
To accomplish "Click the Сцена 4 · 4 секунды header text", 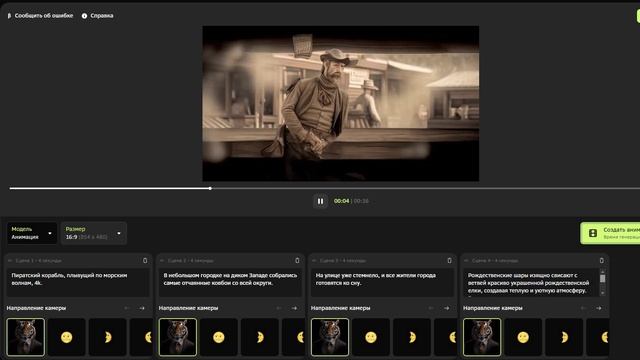I will pos(495,260).
